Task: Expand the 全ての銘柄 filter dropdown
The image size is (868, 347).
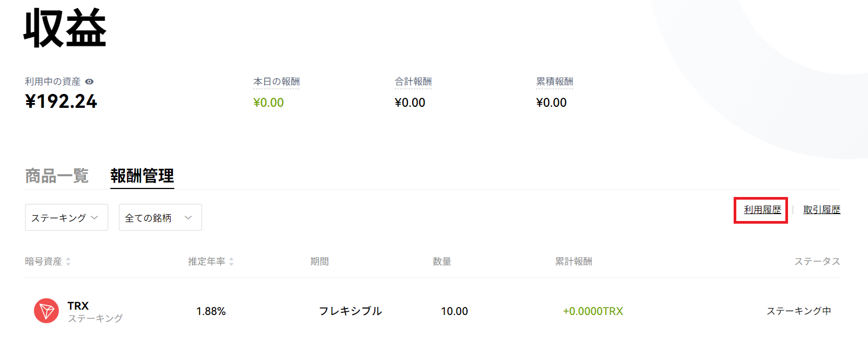Action: 160,217
